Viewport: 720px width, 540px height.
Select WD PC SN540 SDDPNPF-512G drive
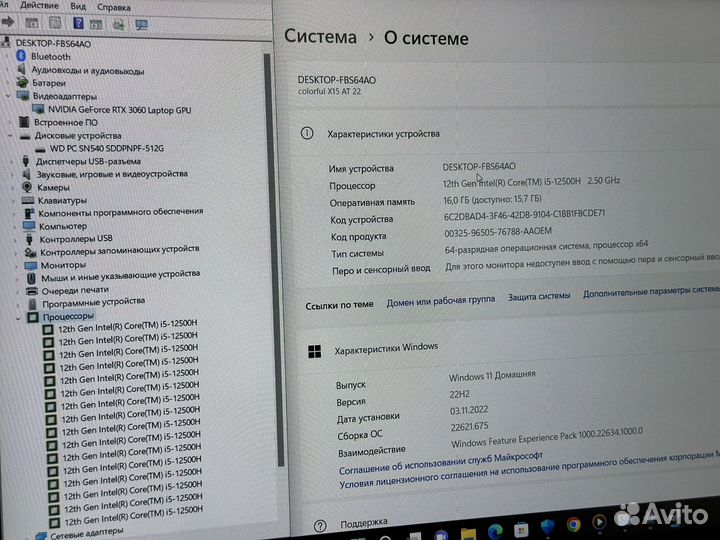[x=107, y=148]
